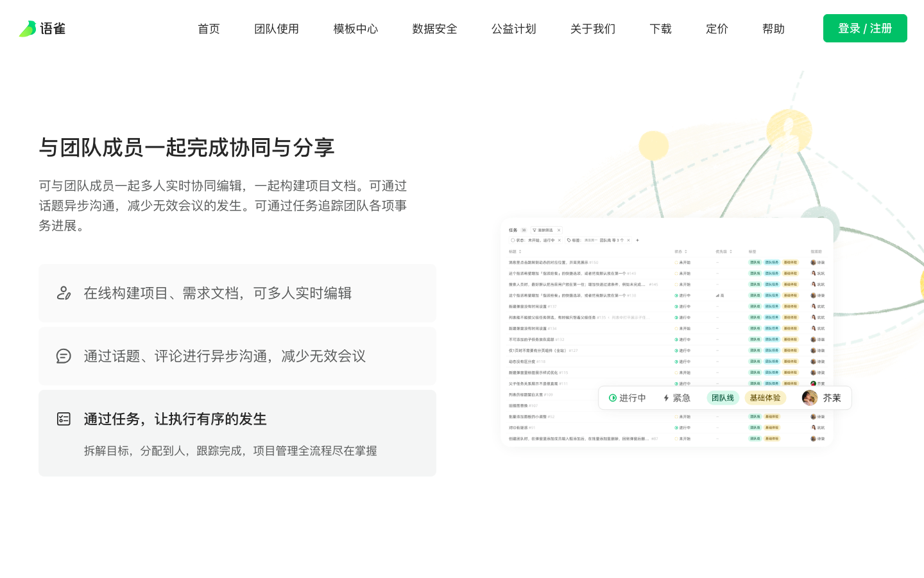Click the yellow 基础体验 tag pill
The width and height of the screenshot is (924, 578).
[765, 398]
